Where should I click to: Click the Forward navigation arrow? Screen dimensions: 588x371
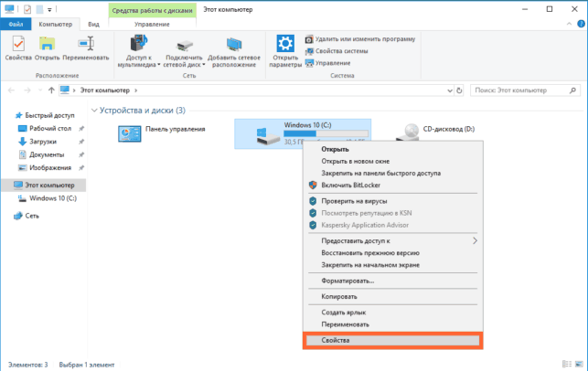click(x=27, y=90)
